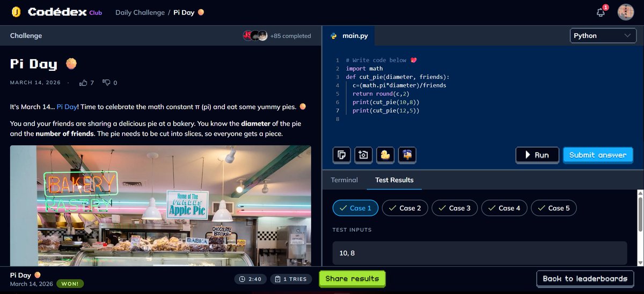Click the completed users avatar group

point(255,36)
